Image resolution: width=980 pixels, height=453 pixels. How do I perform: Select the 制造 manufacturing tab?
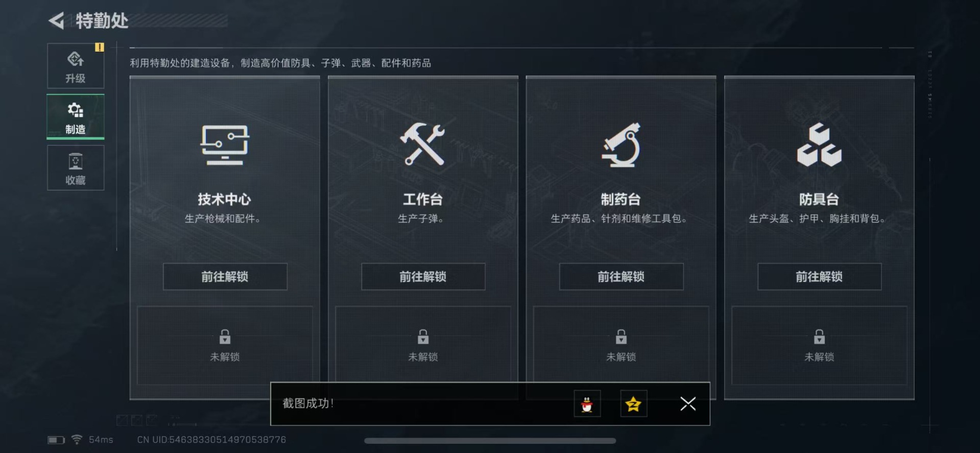pos(76,117)
